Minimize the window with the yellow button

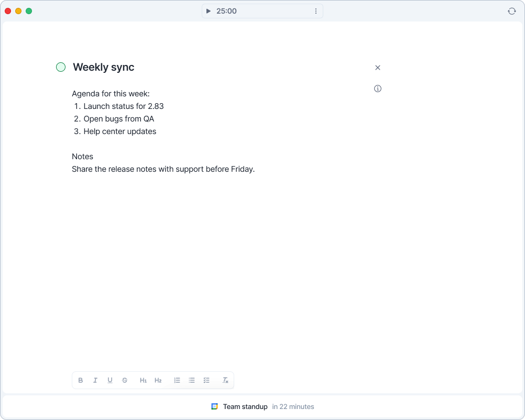pyautogui.click(x=18, y=11)
